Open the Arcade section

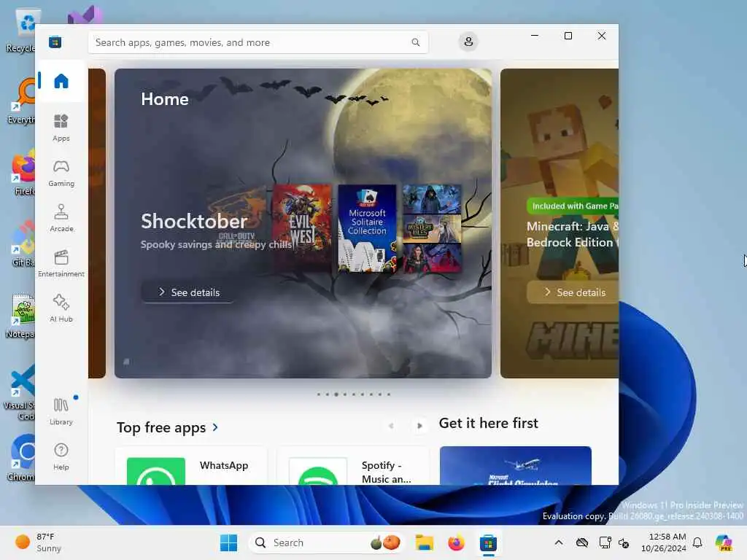coord(61,218)
